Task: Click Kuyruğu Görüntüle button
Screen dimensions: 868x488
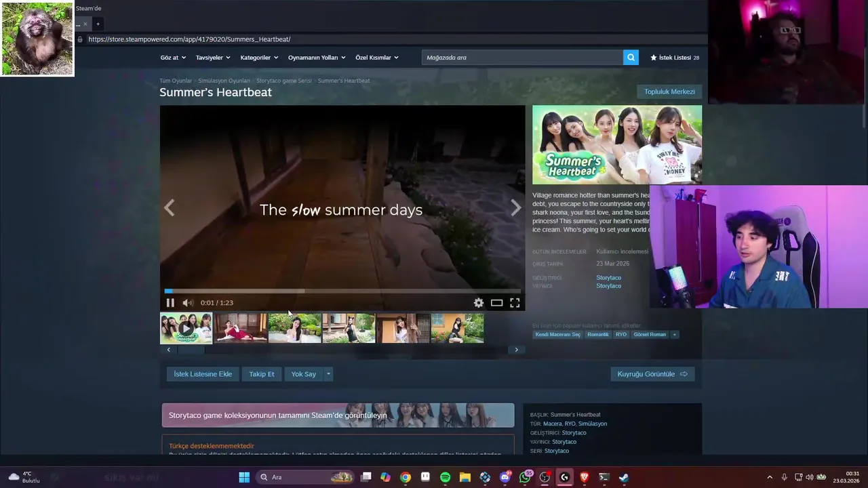Action: (x=652, y=374)
